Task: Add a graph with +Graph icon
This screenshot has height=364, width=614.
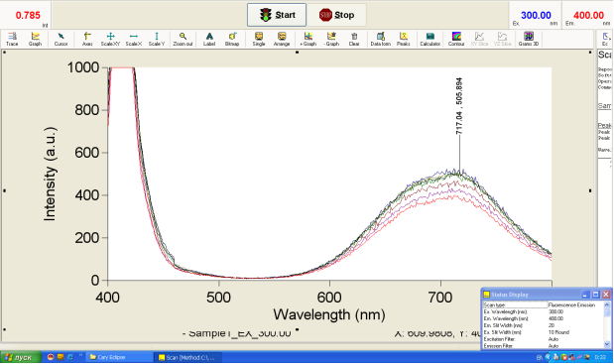Action: (308, 39)
